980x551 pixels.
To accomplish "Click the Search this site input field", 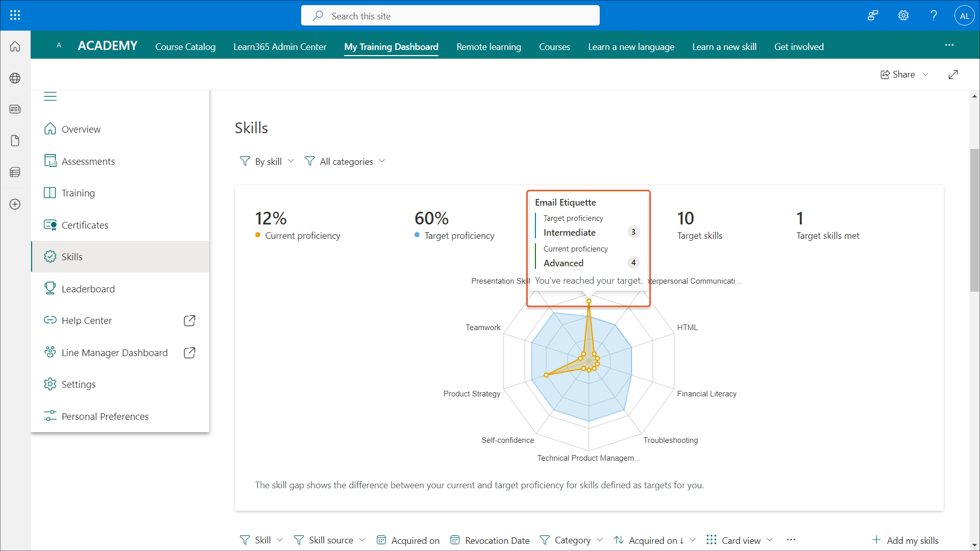I will point(450,16).
